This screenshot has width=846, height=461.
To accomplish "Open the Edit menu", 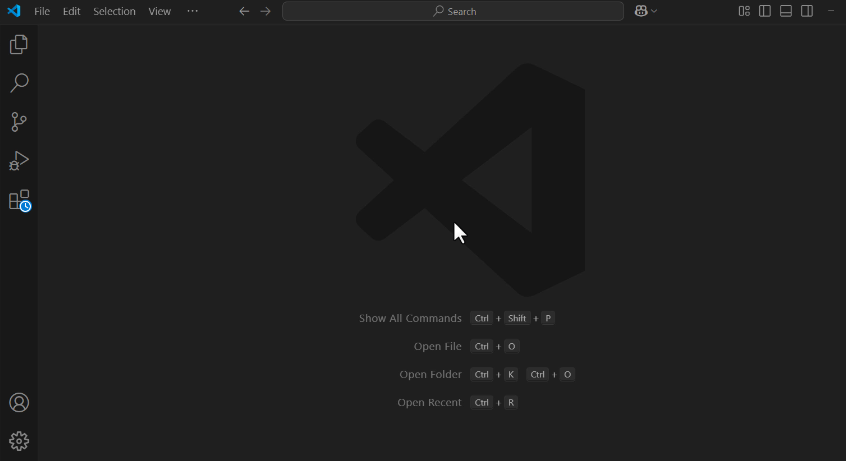I will click(x=71, y=11).
